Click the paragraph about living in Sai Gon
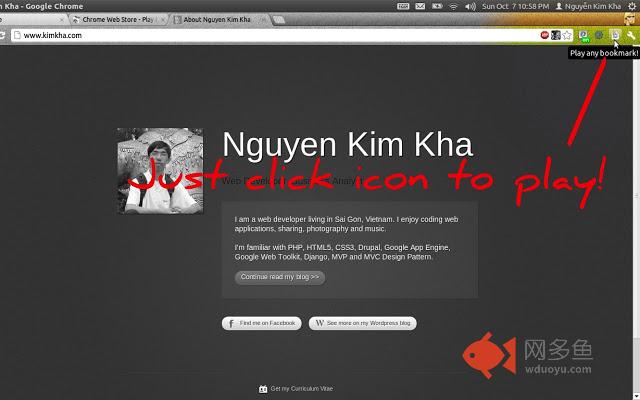The width and height of the screenshot is (640, 400). pyautogui.click(x=347, y=224)
